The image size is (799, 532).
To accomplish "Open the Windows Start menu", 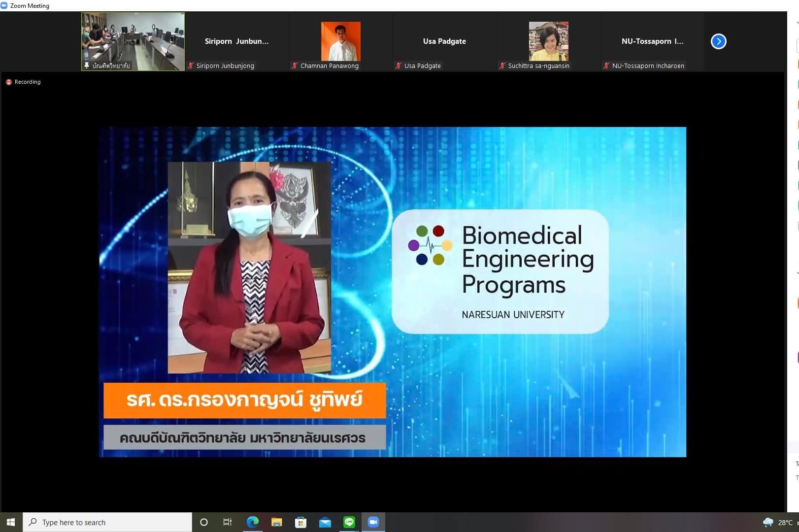I will pyautogui.click(x=11, y=522).
